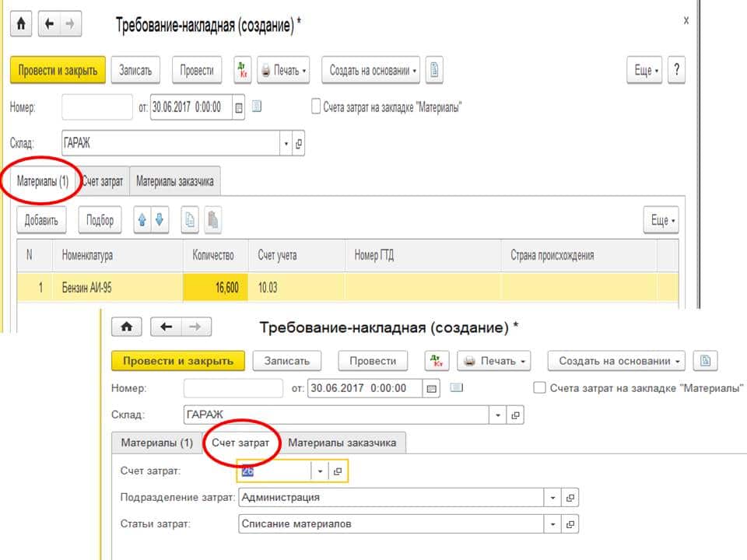Image resolution: width=747 pixels, height=560 pixels.
Task: Switch to the 'Материалы заказчика' tab in the upper form
Action: [x=176, y=181]
